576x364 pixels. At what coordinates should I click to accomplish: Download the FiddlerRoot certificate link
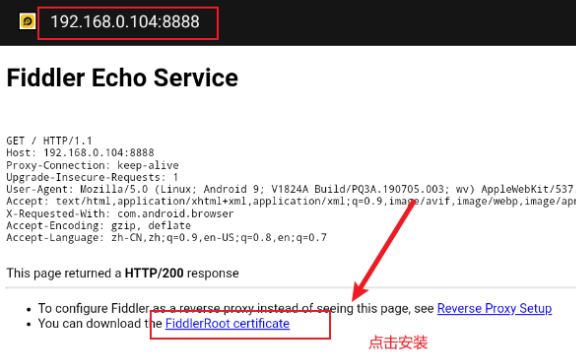click(x=227, y=324)
